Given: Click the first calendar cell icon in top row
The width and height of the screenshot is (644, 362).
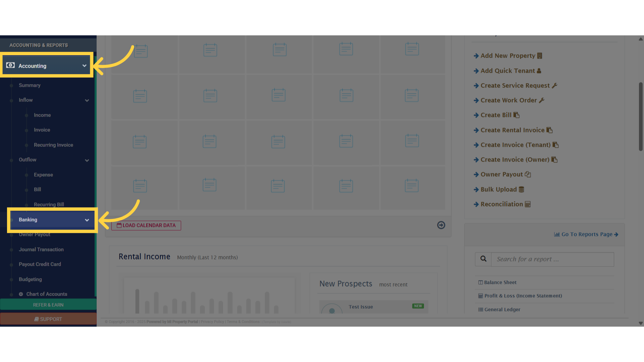Looking at the screenshot, I should coord(141,51).
